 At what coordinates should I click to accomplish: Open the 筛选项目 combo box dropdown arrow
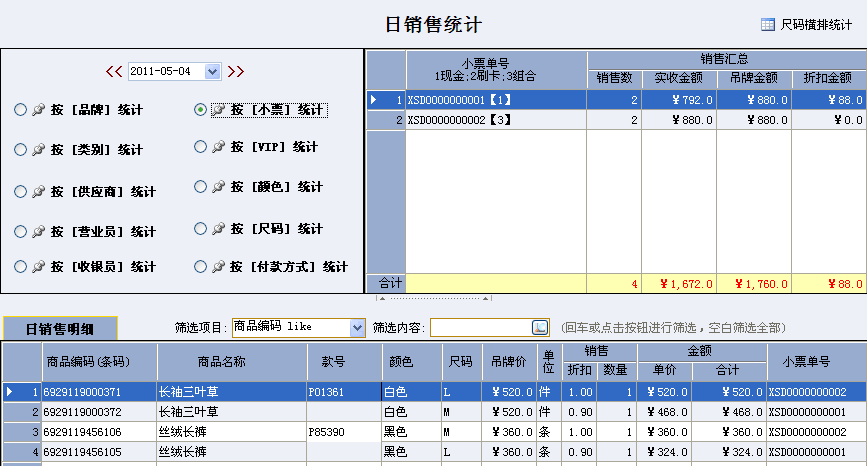coord(357,328)
